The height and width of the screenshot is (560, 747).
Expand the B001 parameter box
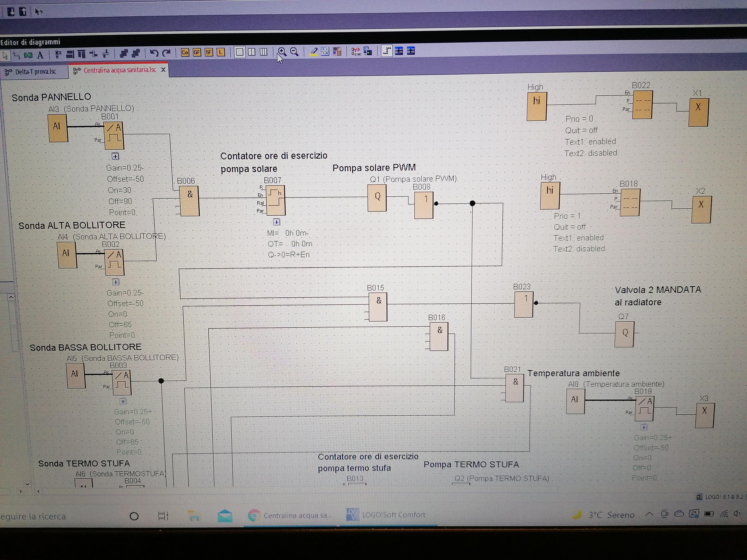point(115,156)
